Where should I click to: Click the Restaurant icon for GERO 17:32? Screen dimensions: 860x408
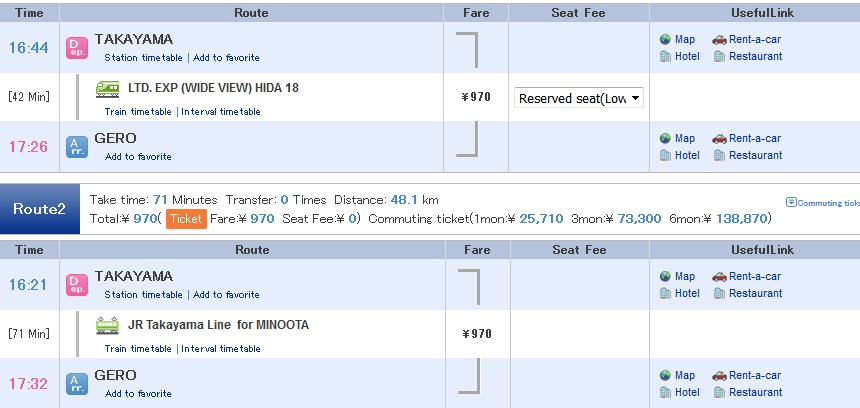click(x=719, y=393)
